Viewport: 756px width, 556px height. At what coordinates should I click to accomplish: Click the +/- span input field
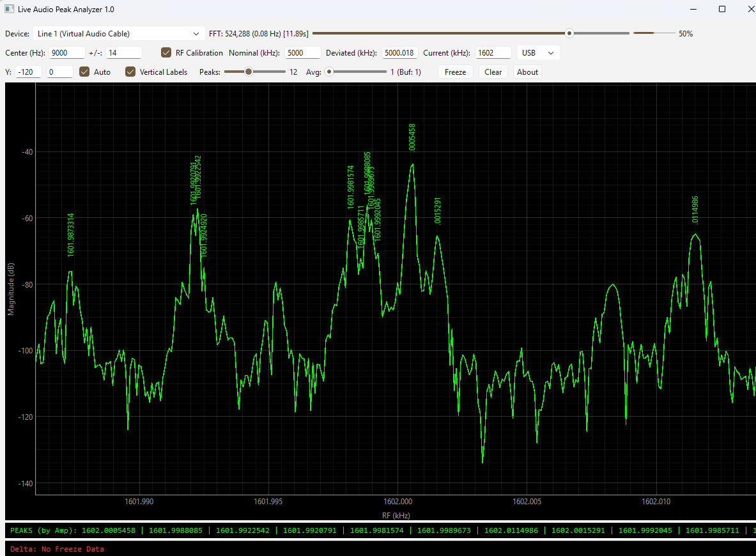pyautogui.click(x=124, y=52)
